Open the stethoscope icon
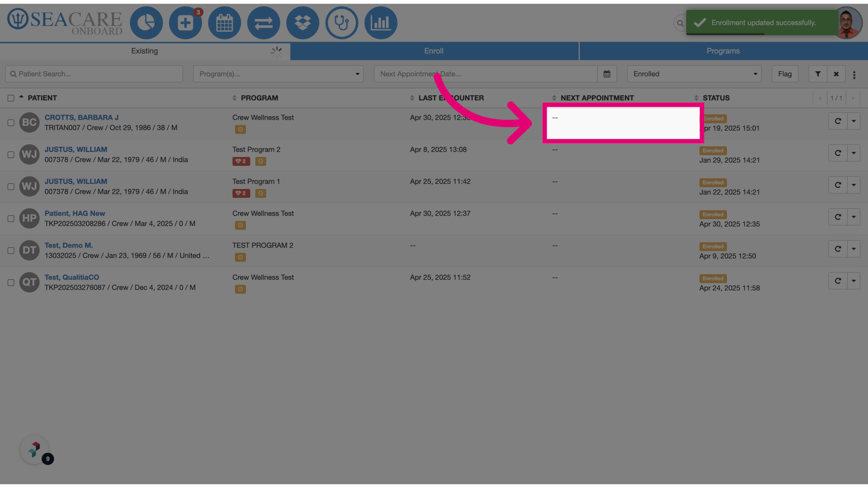Viewport: 868px width, 488px height. [x=342, y=23]
